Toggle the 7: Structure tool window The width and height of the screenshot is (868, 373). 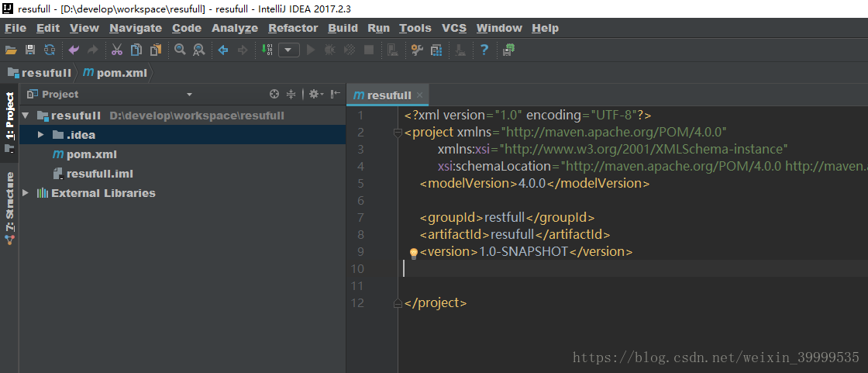pos(9,208)
